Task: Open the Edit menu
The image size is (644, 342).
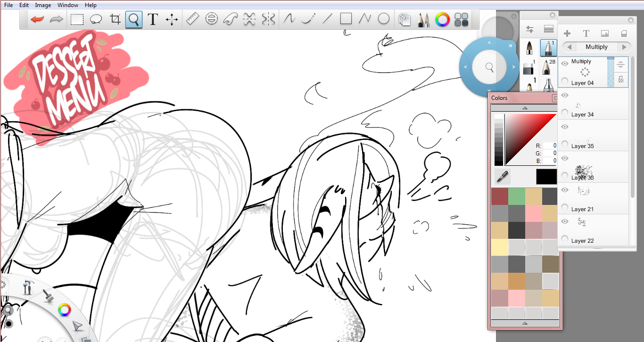Action: [x=24, y=5]
